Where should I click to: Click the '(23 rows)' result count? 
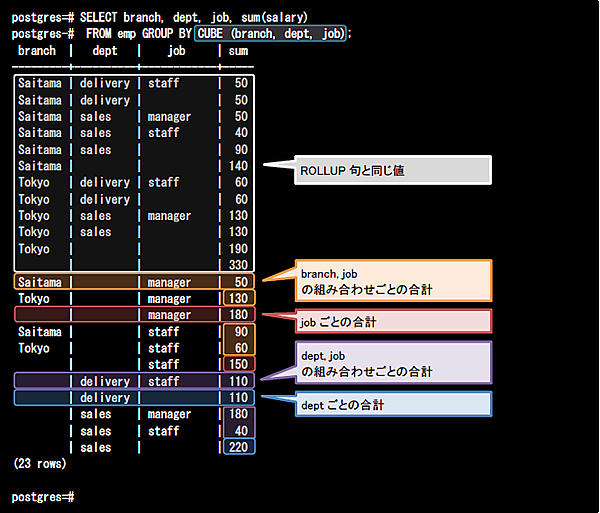40,464
